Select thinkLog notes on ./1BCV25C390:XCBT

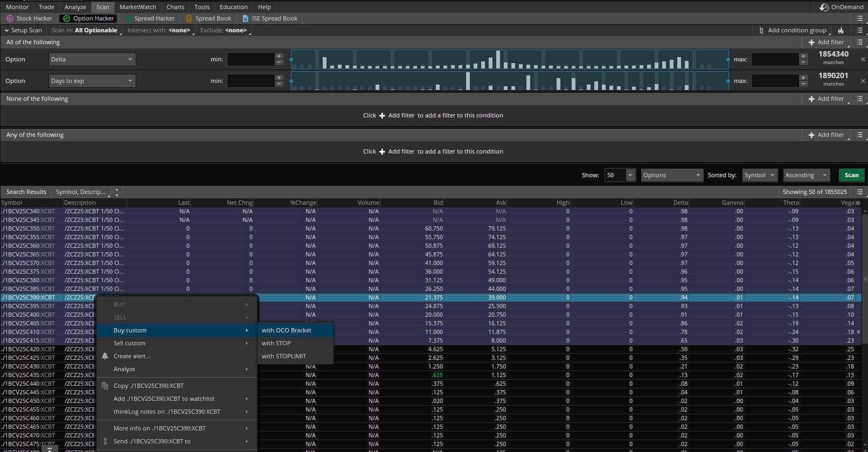tap(177, 412)
